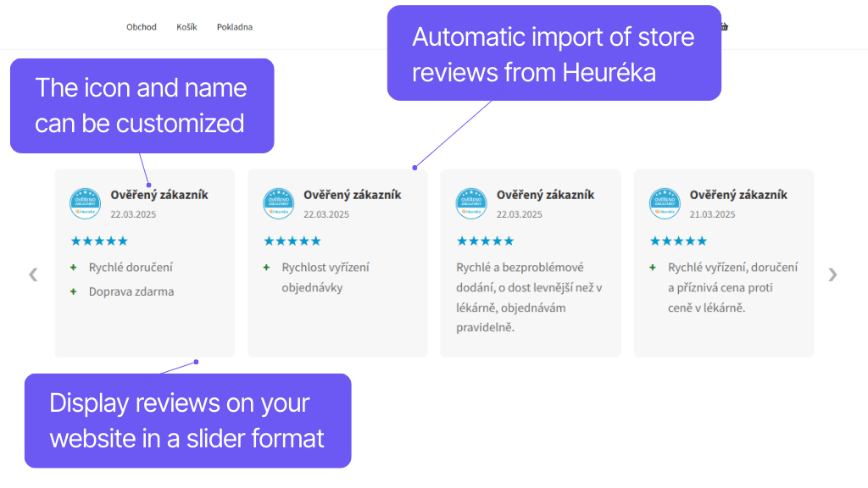The height and width of the screenshot is (488, 868).
Task: Click Ověřený zákazník name dated 21.03.2025
Action: [738, 195]
